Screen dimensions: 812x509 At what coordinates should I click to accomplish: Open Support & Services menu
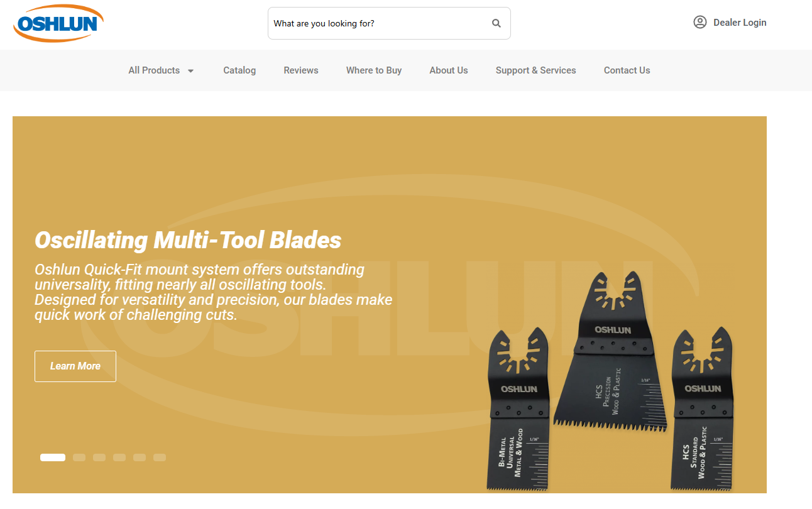click(x=535, y=70)
